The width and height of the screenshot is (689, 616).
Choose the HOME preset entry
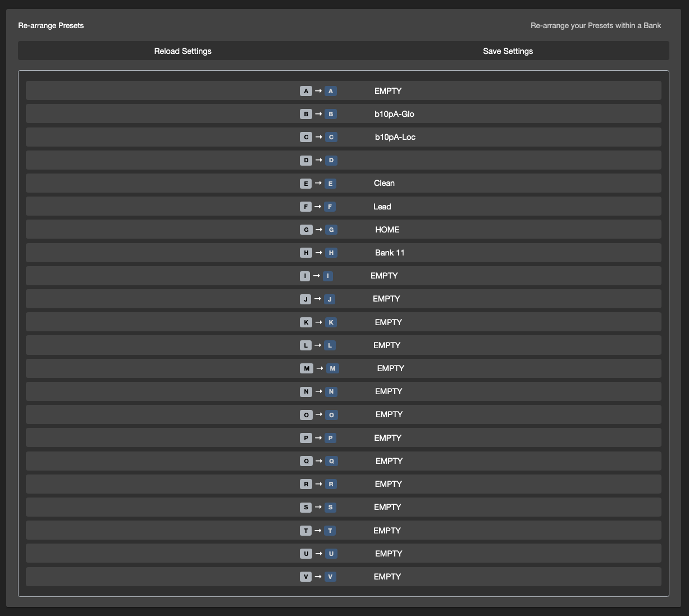pyautogui.click(x=387, y=230)
